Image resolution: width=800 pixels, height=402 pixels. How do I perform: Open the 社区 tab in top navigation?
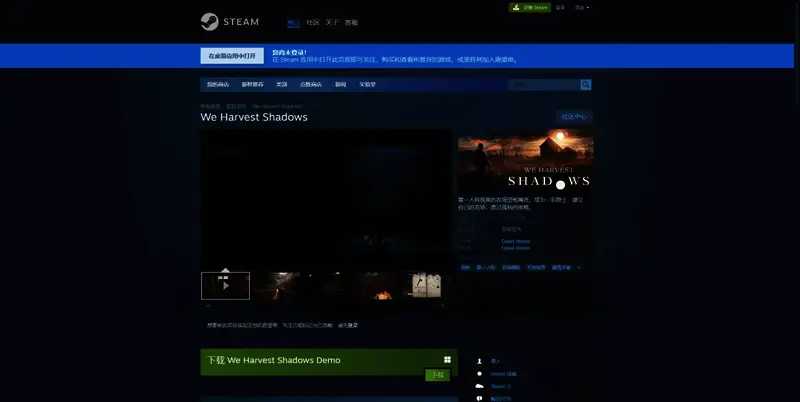click(313, 22)
